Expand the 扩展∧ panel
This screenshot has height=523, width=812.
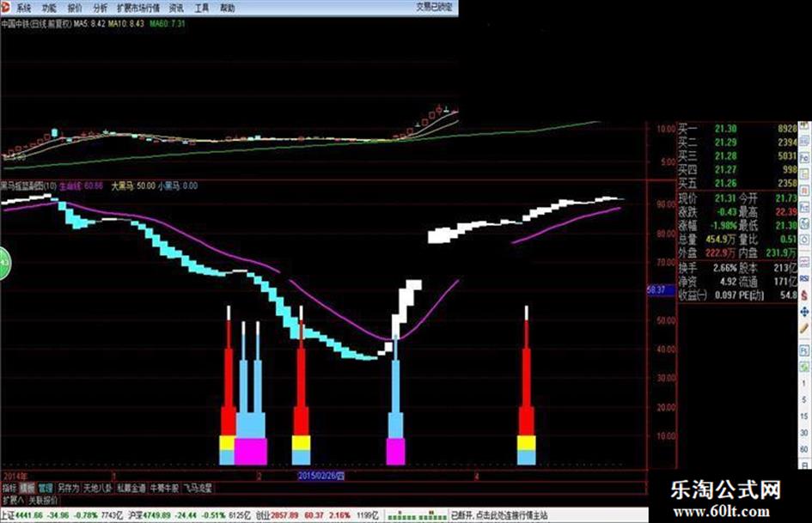[14, 500]
